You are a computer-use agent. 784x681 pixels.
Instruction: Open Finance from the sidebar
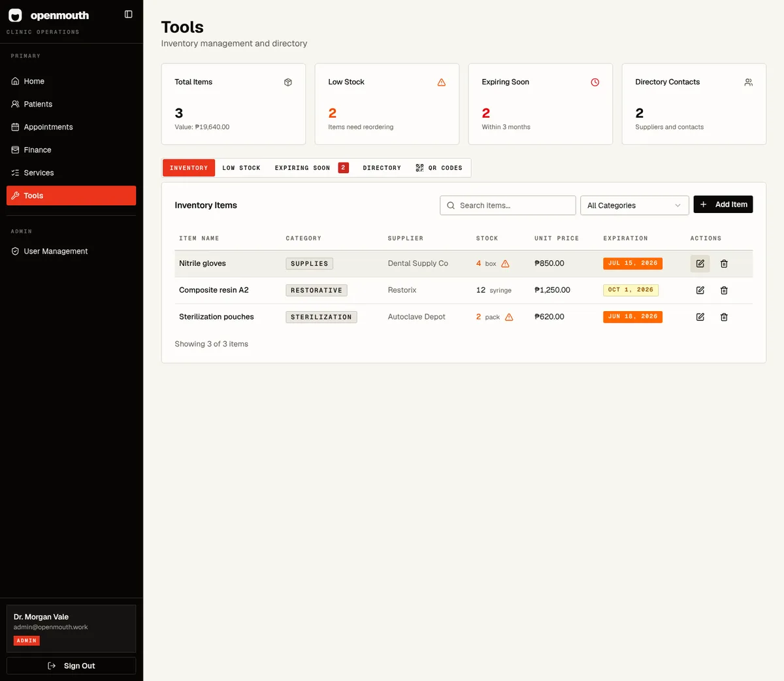[71, 150]
